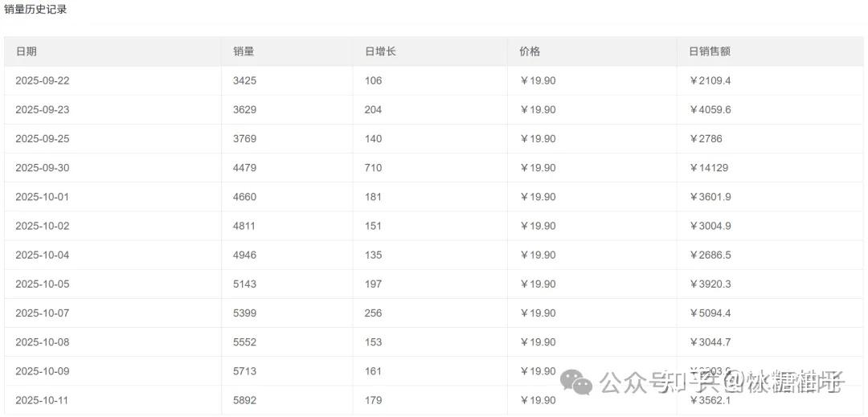Click the 日增长 column header

tap(380, 51)
